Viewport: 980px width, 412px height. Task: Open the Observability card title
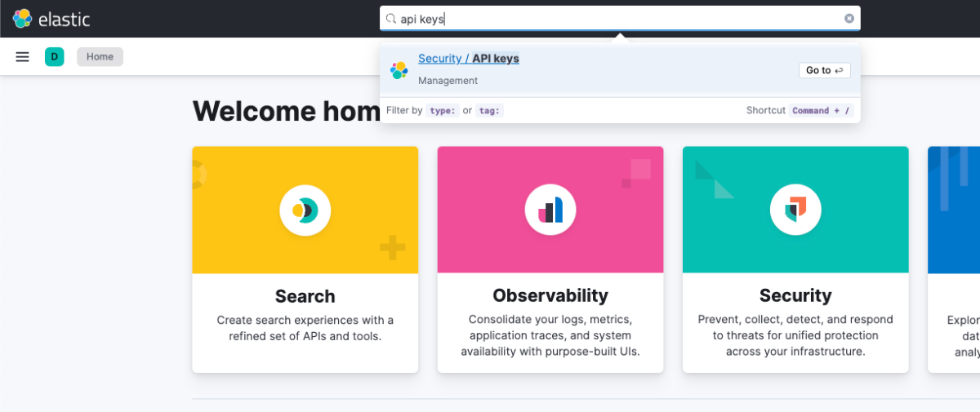pyautogui.click(x=550, y=295)
